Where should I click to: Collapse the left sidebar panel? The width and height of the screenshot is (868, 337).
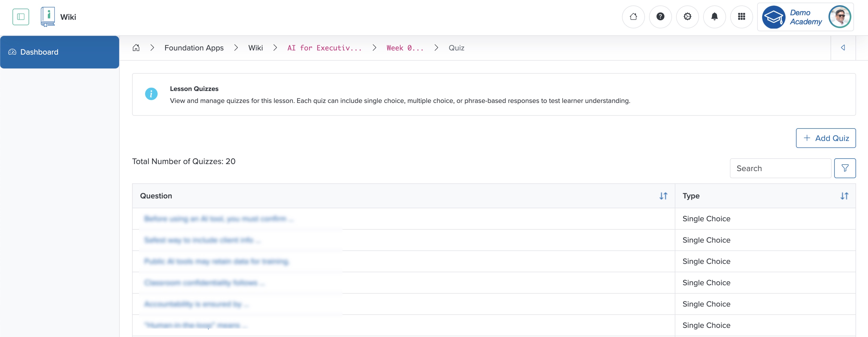[x=21, y=16]
